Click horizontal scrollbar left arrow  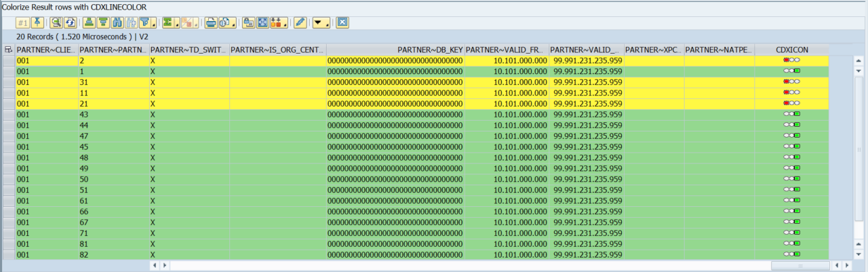[155, 265]
